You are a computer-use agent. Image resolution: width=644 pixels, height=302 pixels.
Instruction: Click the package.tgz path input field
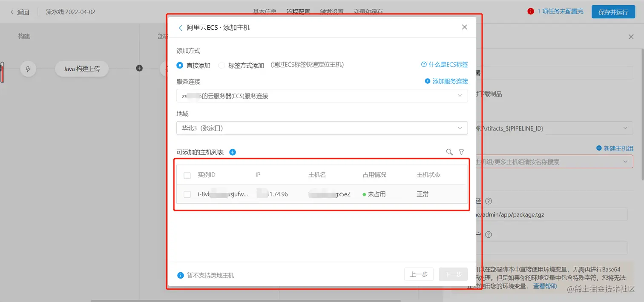[551, 214]
